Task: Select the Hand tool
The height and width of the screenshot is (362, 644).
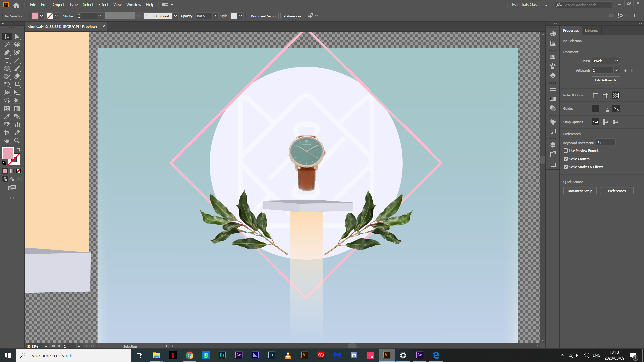Action: [7, 141]
